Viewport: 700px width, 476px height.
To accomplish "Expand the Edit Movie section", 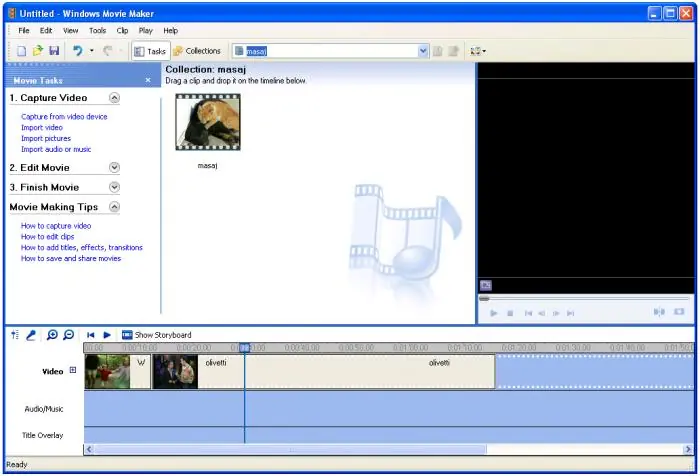I will point(114,167).
